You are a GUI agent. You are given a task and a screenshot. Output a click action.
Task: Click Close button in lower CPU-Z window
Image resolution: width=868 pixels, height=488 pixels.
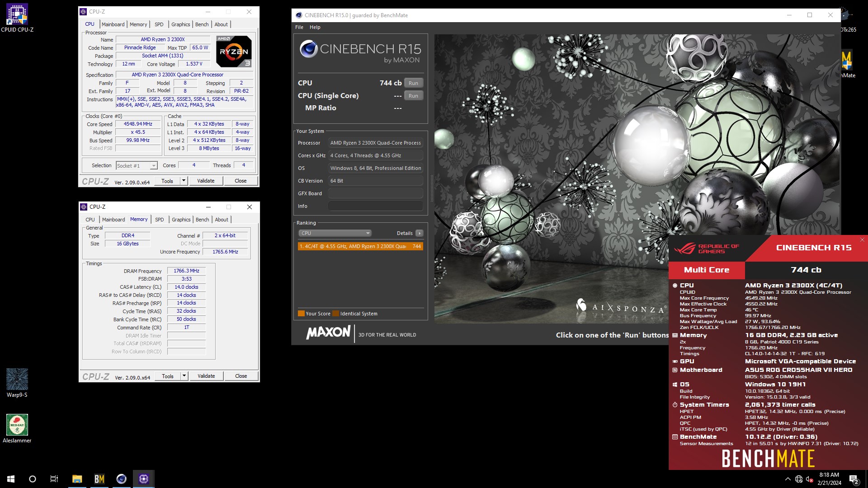tap(241, 376)
